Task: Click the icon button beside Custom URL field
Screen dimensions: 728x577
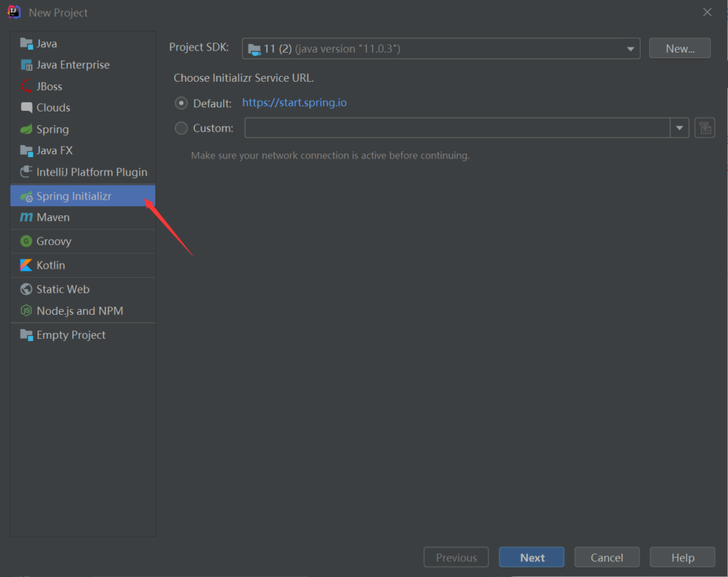Action: pyautogui.click(x=705, y=128)
